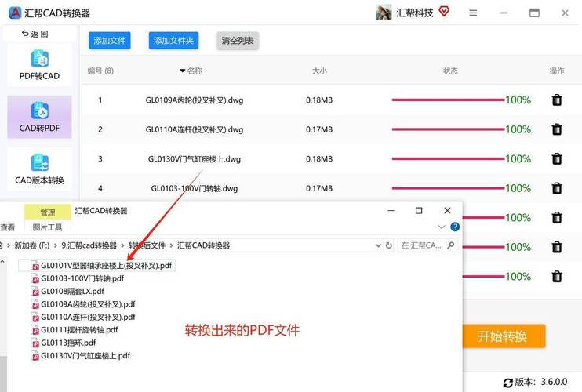This screenshot has height=392, width=582.
Task: Open the PDF转CAD conversion mode
Action: (39, 65)
